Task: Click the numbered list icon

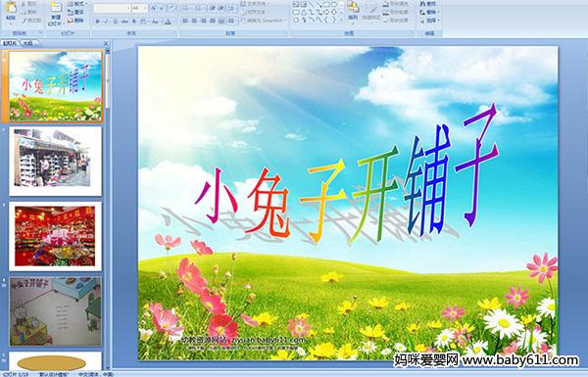Action: click(x=198, y=8)
